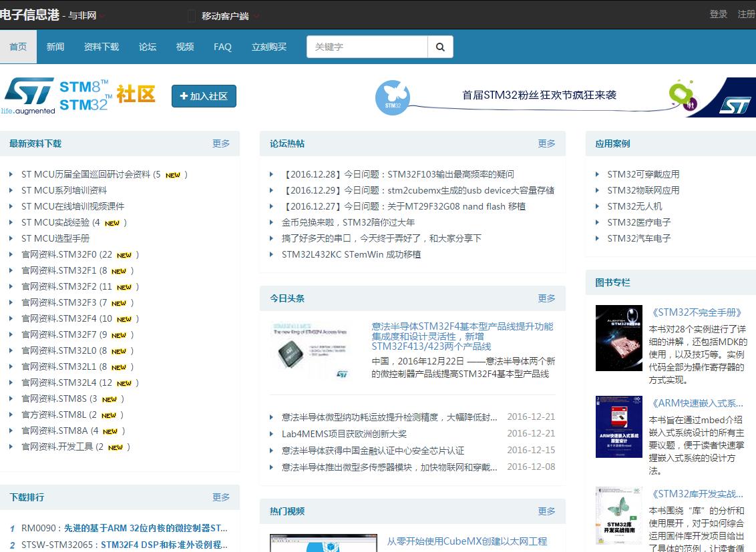The width and height of the screenshot is (756, 552).
Task: Open 意法半导体微型纳功耗运放 news item
Action: pos(389,417)
